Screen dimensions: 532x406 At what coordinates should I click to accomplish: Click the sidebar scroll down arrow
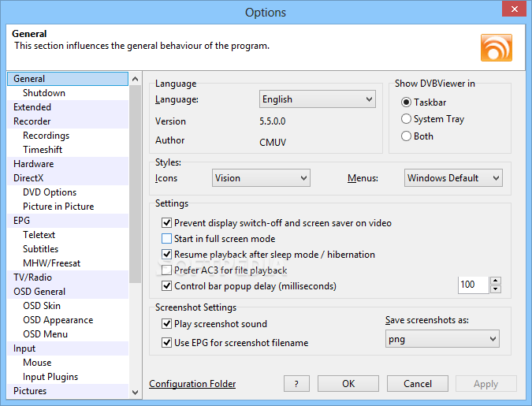(135, 393)
